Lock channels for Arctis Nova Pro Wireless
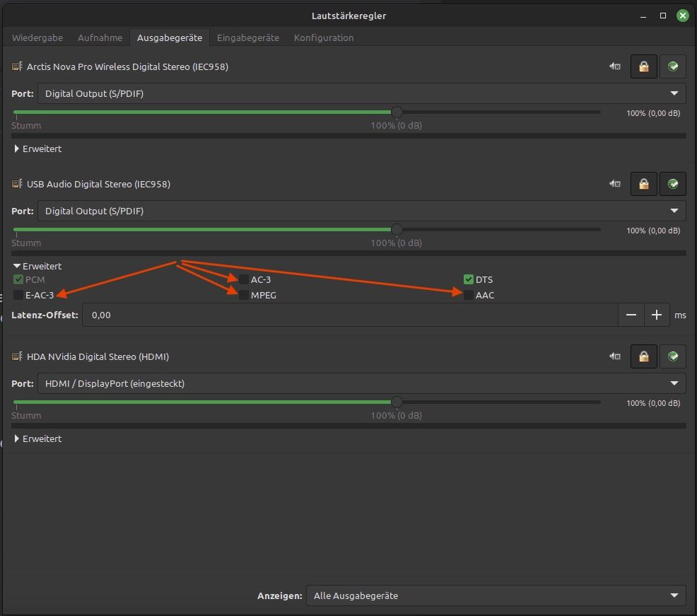 [x=644, y=66]
